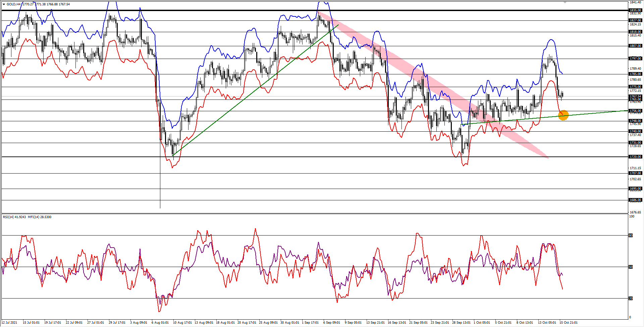
Task: Select the 1807.00 horizontal line price label
Action: pyautogui.click(x=635, y=46)
